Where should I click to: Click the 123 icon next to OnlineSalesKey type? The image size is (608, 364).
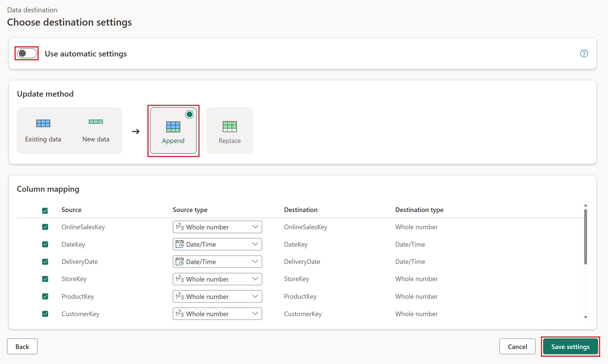tap(179, 227)
